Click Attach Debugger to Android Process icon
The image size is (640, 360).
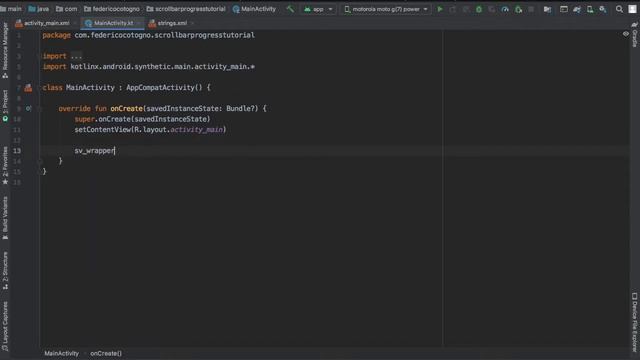518,9
